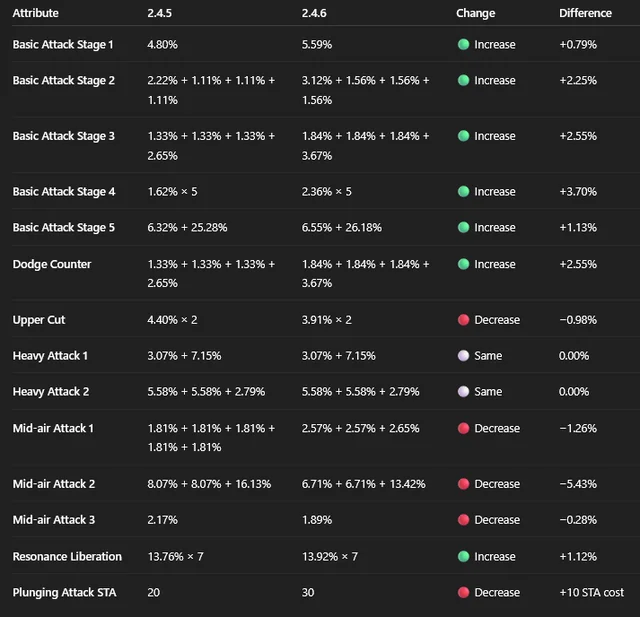Click green Increase dot for Resonance Liberation
640x617 pixels.
[463, 556]
